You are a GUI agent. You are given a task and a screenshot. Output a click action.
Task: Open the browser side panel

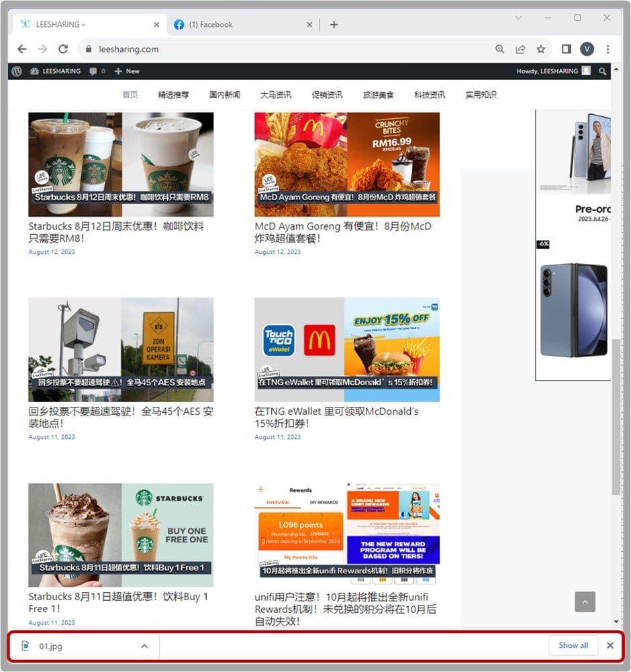(567, 49)
